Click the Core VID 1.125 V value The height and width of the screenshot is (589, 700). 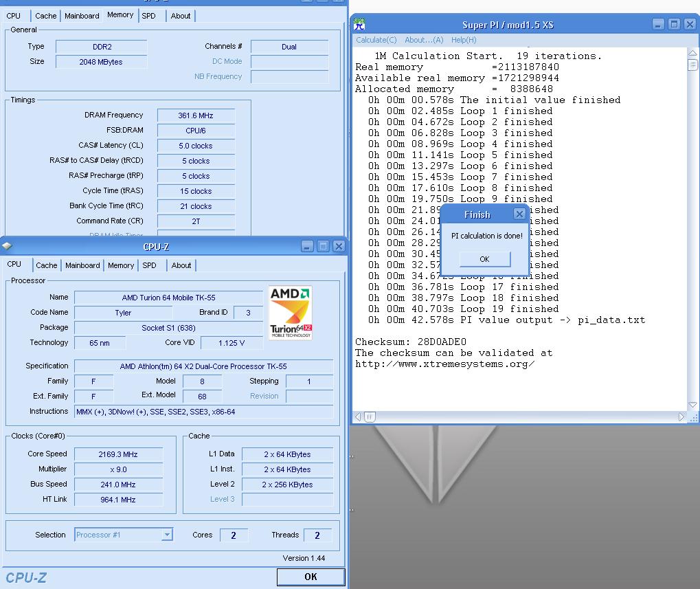click(x=232, y=343)
